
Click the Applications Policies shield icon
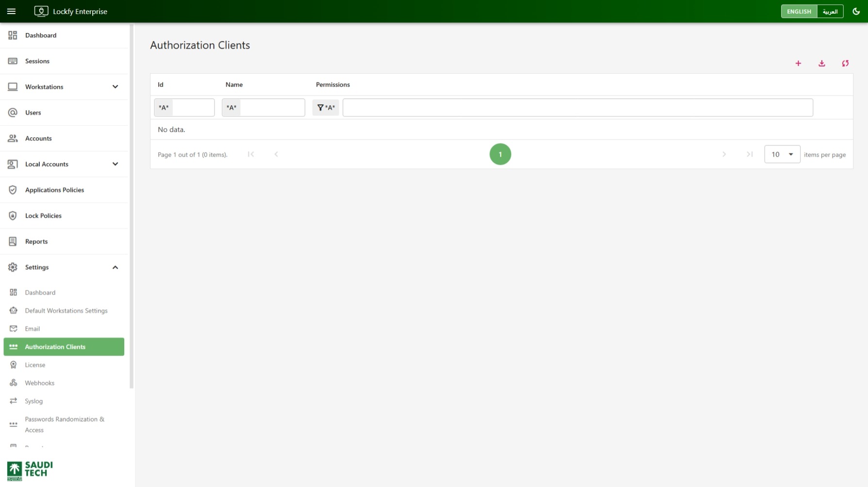click(13, 190)
